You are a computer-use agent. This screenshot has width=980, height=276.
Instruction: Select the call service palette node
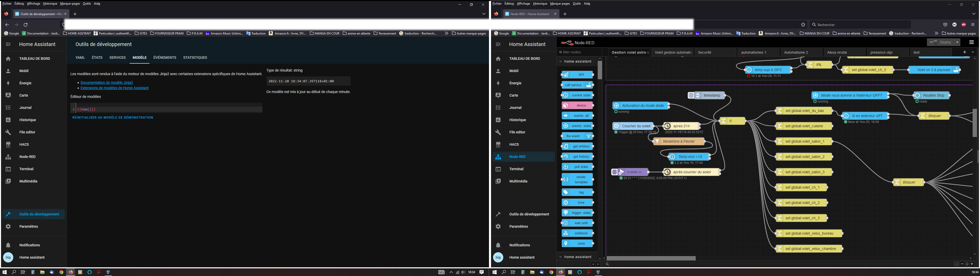(x=577, y=85)
